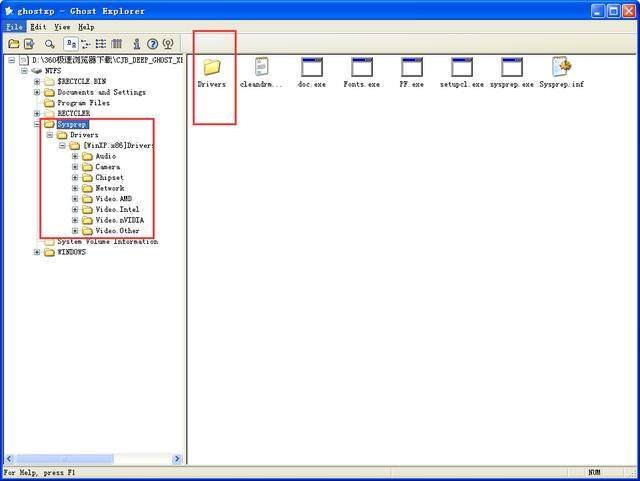This screenshot has width=640, height=481.
Task: Switch to Details view
Action: pos(117,44)
